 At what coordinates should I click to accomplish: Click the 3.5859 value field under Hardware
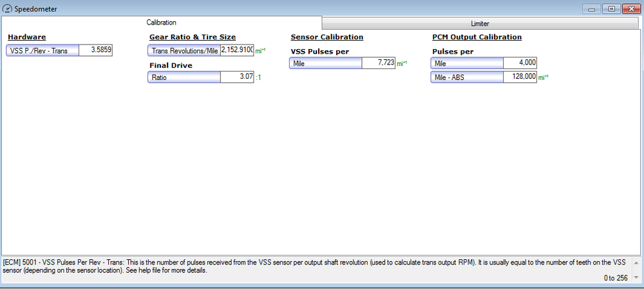(x=95, y=50)
